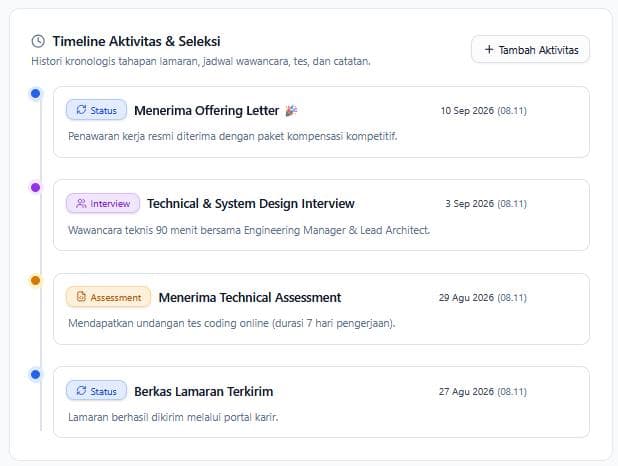Click the clock icon beside Timeline Aktivitas
The height and width of the screenshot is (466, 618).
[x=38, y=41]
